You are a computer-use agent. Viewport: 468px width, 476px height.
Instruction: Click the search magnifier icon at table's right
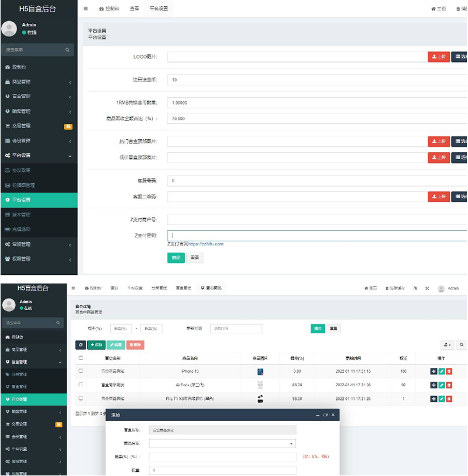pyautogui.click(x=462, y=346)
